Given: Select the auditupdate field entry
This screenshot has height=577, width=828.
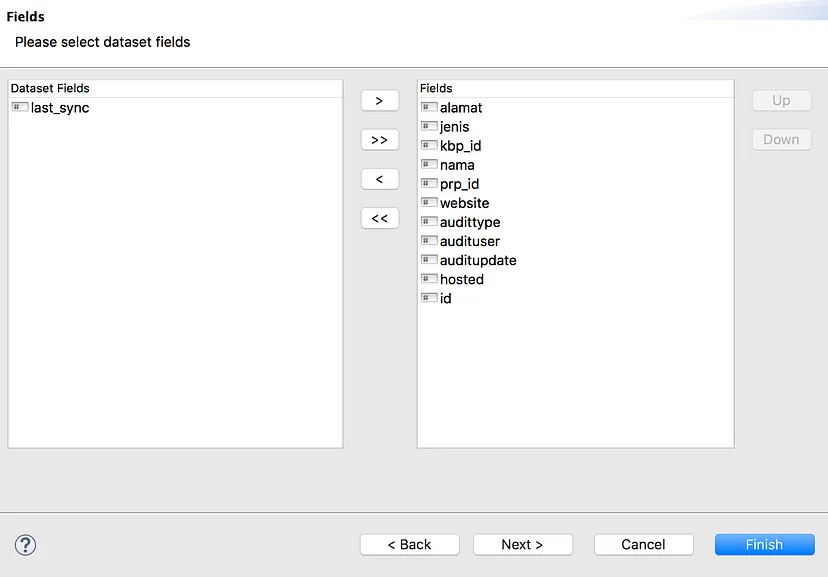Looking at the screenshot, I should click(478, 260).
